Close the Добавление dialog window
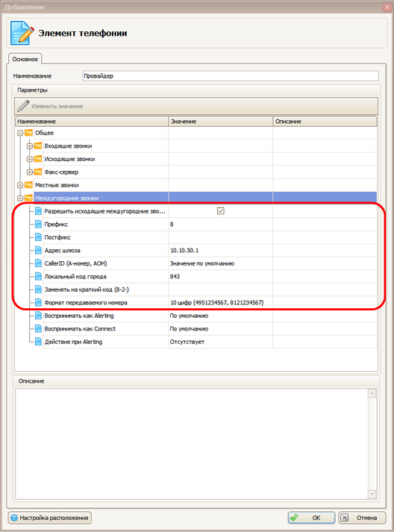This screenshot has width=394, height=532. click(x=387, y=7)
